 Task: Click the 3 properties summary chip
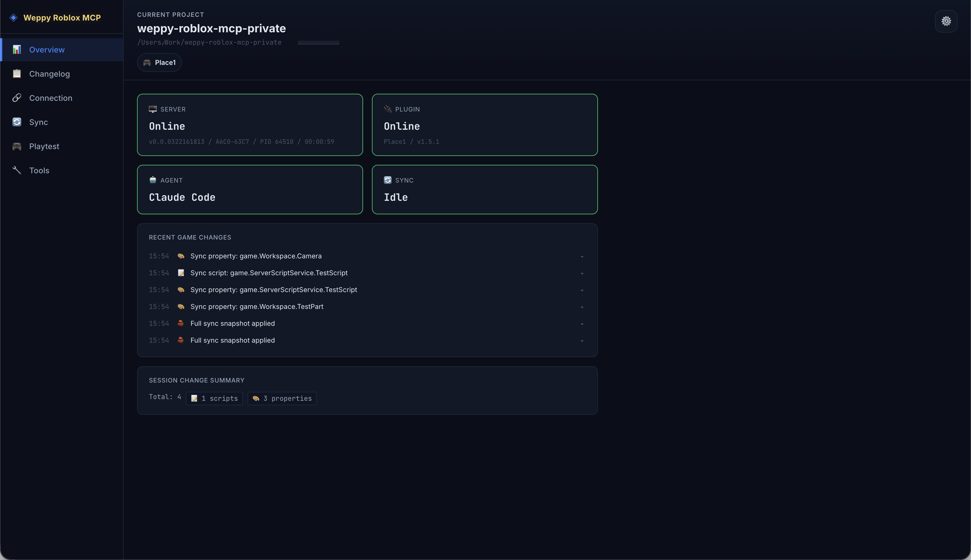[282, 398]
